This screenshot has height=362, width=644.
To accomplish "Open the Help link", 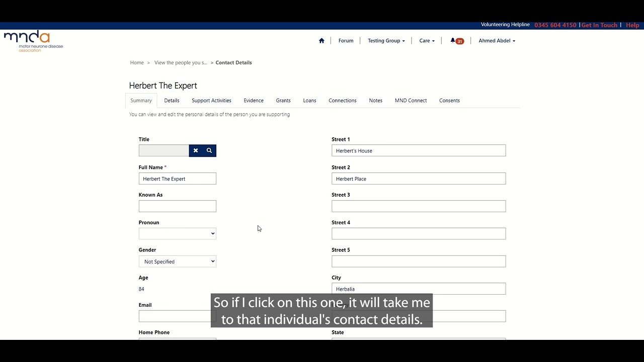I will pos(632,25).
